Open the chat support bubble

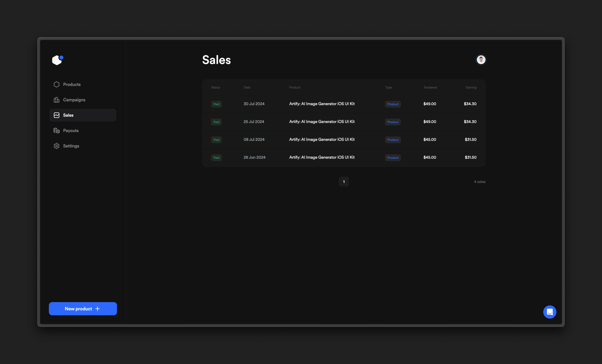(549, 312)
